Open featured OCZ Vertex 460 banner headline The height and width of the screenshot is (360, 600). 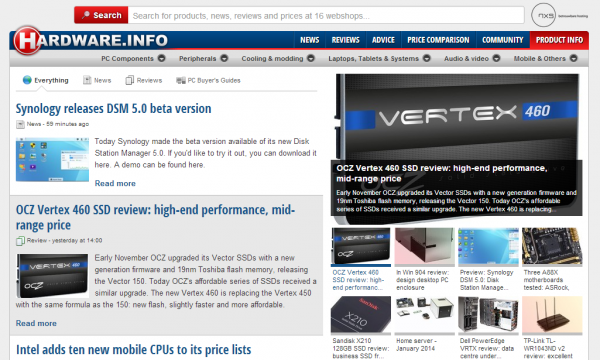[x=442, y=173]
